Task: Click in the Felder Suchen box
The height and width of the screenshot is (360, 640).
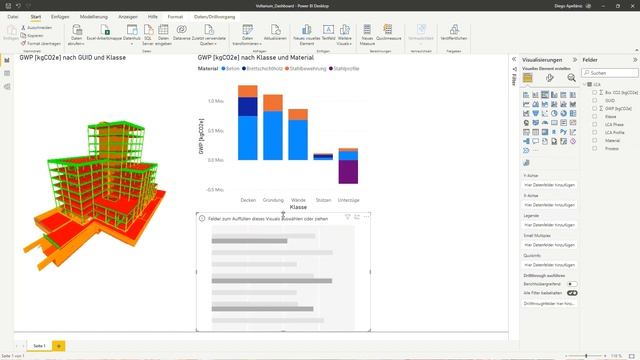Action: 610,73
